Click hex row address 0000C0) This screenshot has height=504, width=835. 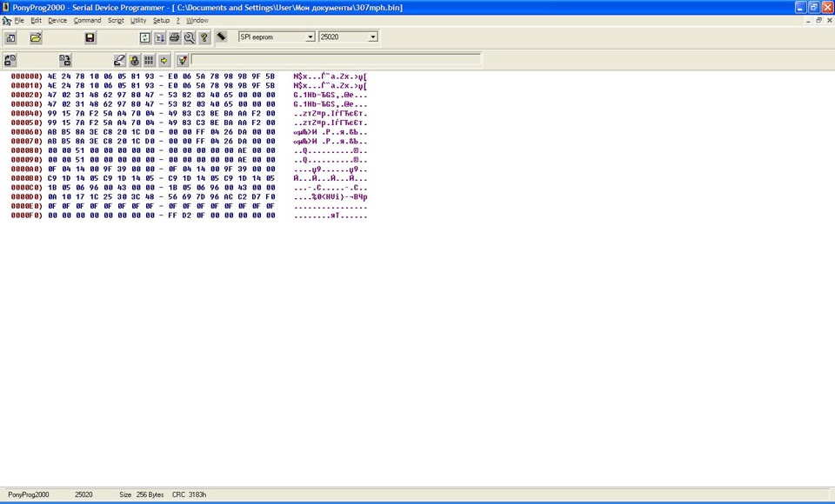point(27,188)
